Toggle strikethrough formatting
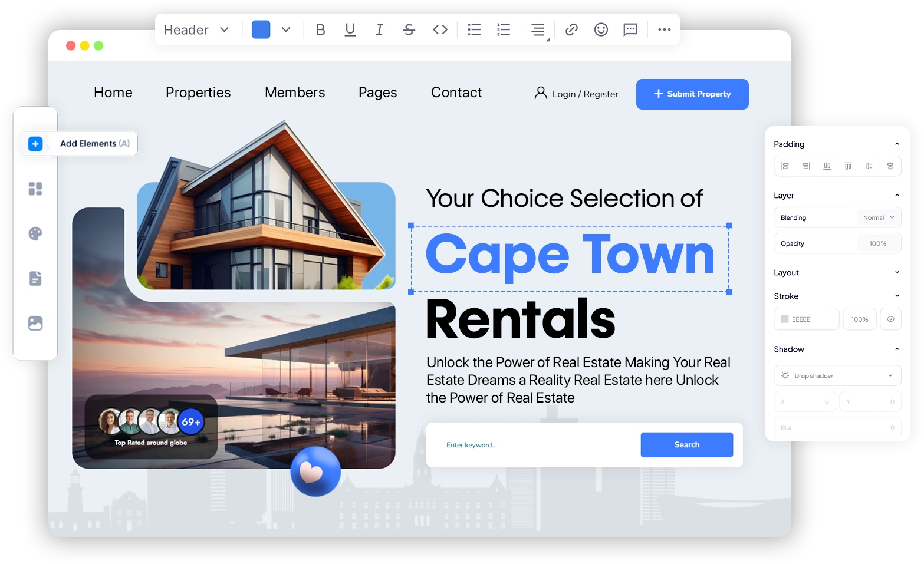 [409, 29]
